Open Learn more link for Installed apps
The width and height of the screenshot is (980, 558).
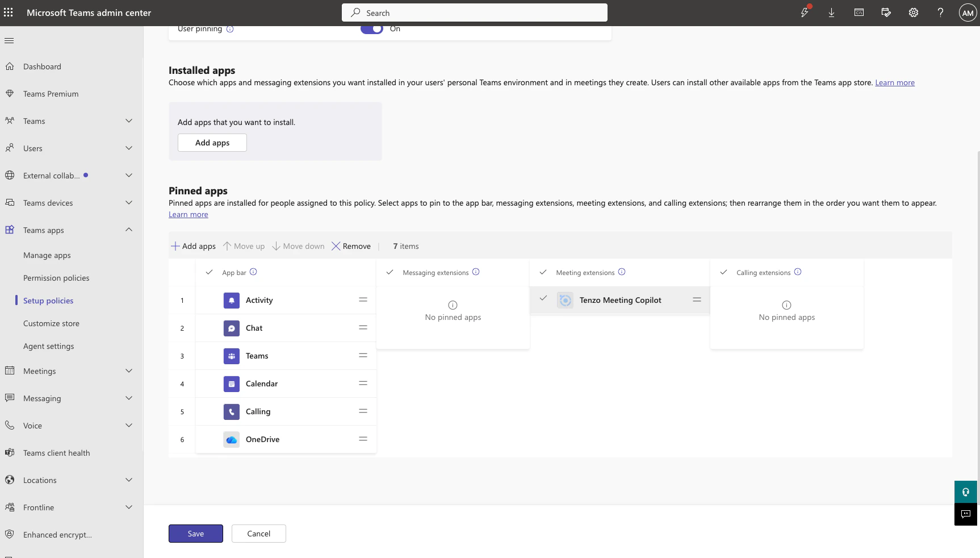[x=895, y=82]
